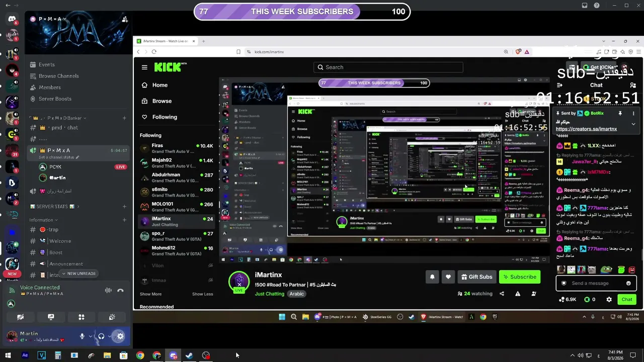Viewport: 644px width, 362px height.
Task: Open Browse in Kick sidebar
Action: tap(156, 101)
